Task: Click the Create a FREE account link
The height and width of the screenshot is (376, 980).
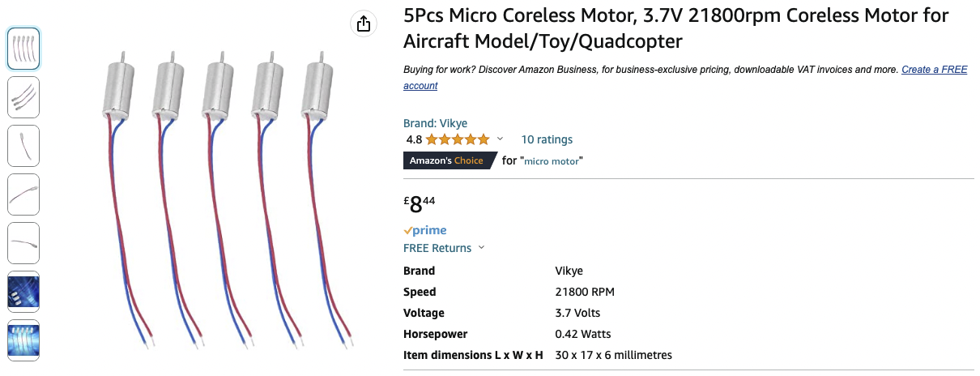Action: [934, 70]
